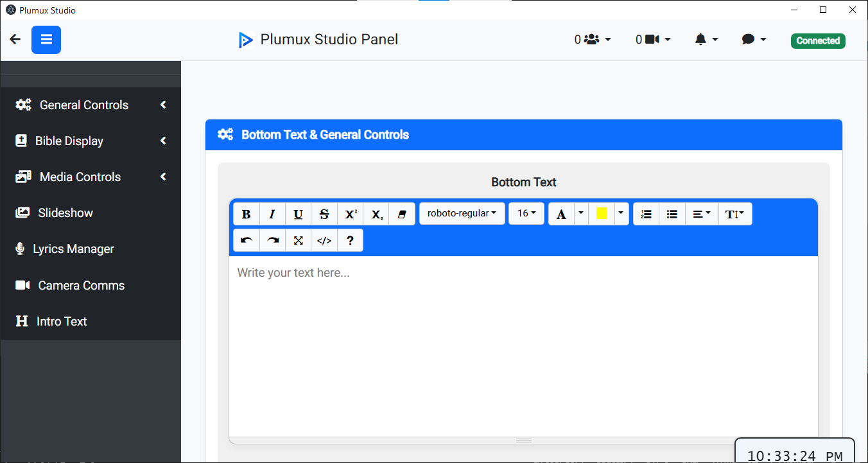The width and height of the screenshot is (868, 463).
Task: Redo the last change
Action: [x=272, y=240]
